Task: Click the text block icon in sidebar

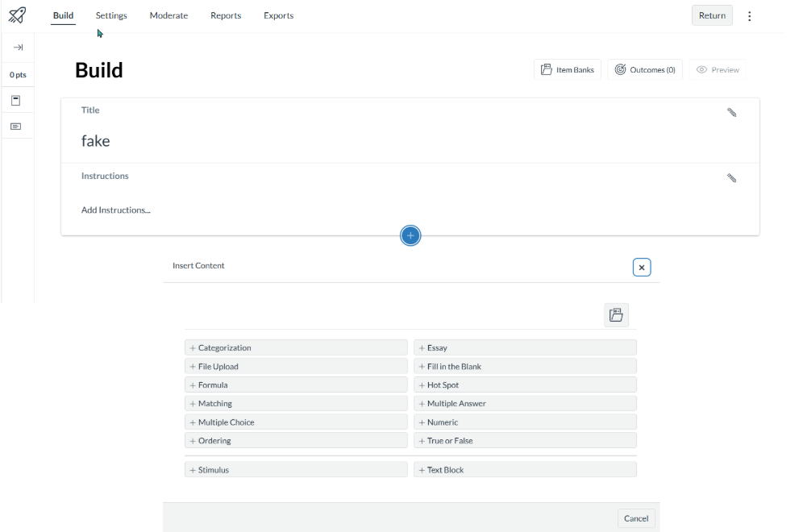Action: tap(16, 127)
